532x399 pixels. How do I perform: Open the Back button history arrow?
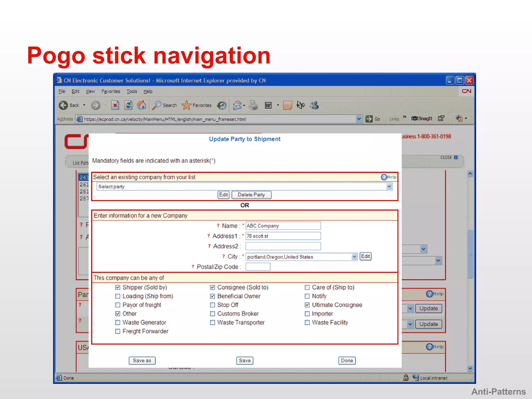click(x=84, y=105)
